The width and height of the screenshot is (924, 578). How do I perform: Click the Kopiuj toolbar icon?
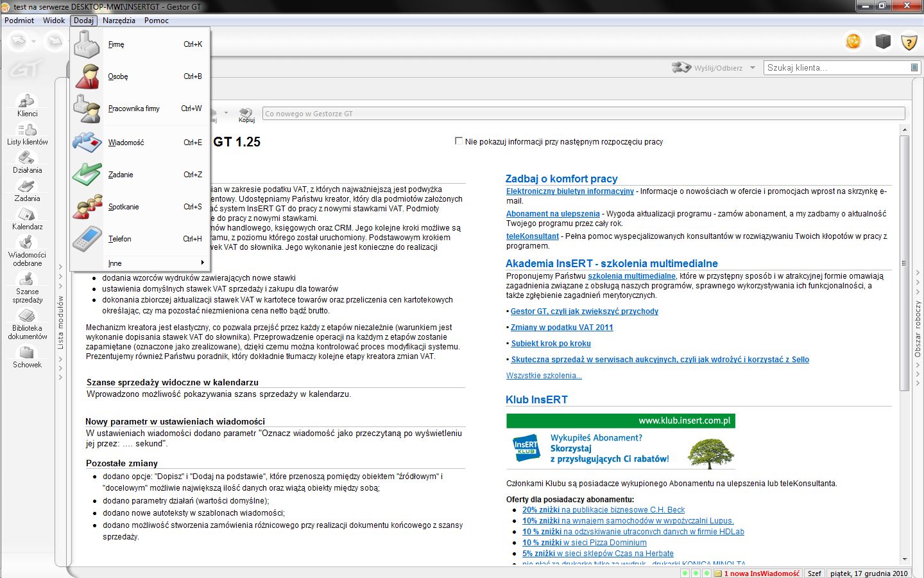pos(246,114)
